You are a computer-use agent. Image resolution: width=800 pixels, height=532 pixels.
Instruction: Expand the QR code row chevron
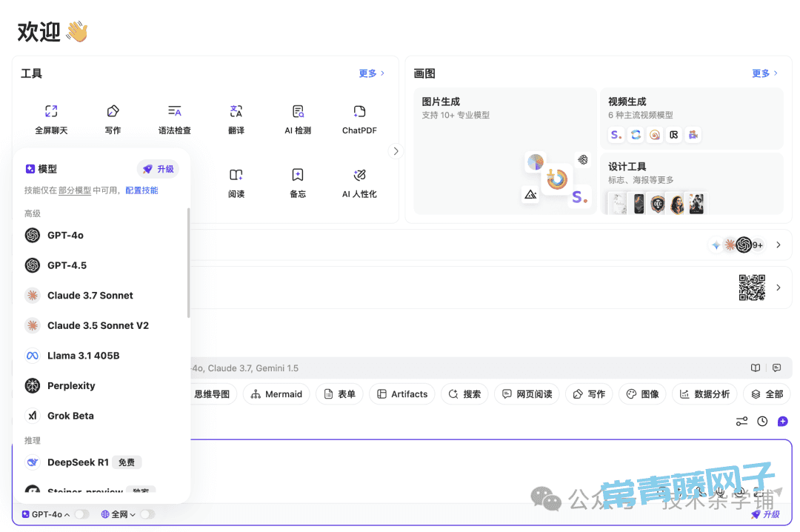tap(779, 287)
